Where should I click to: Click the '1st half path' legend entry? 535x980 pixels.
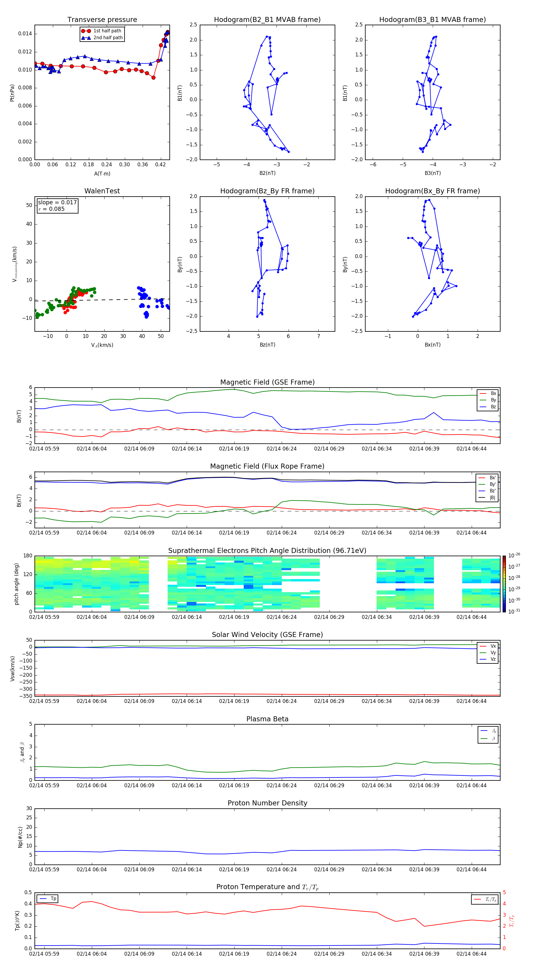click(x=102, y=31)
